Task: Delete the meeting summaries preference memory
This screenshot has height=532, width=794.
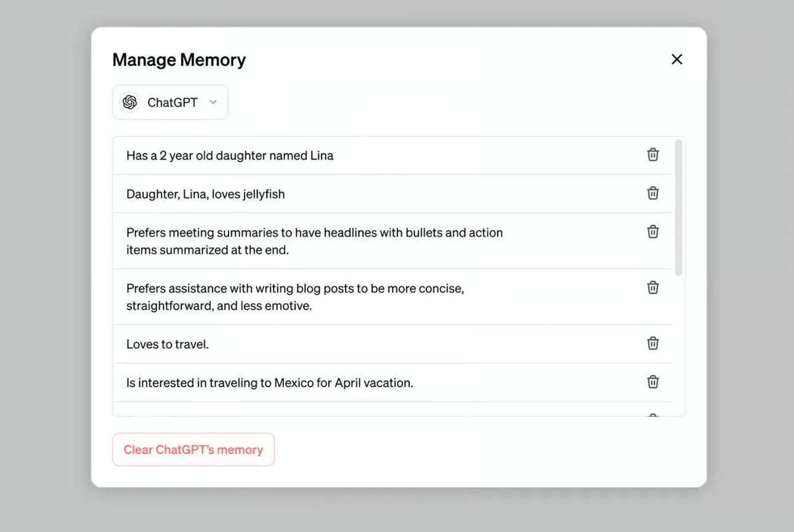Action: pyautogui.click(x=653, y=232)
